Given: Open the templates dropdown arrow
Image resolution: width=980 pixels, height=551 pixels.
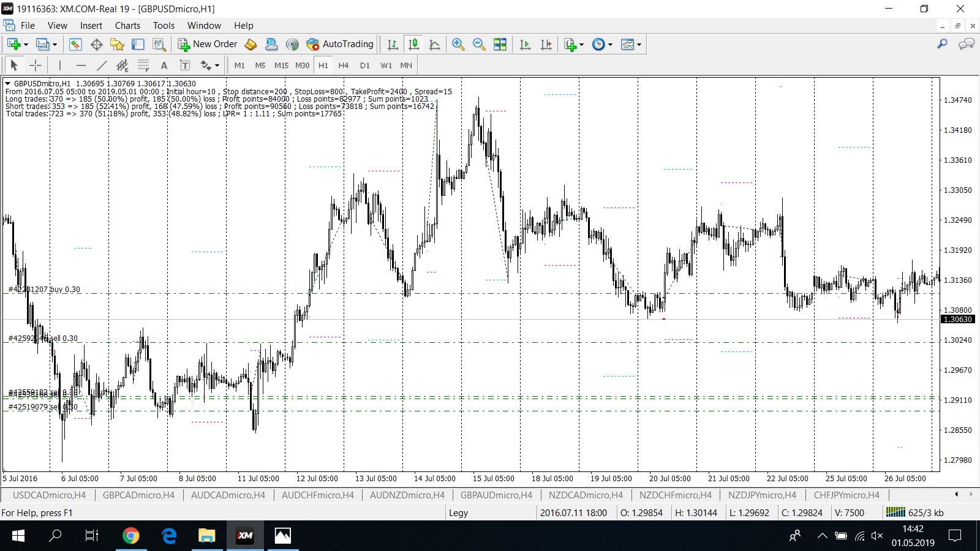Looking at the screenshot, I should click(x=639, y=44).
